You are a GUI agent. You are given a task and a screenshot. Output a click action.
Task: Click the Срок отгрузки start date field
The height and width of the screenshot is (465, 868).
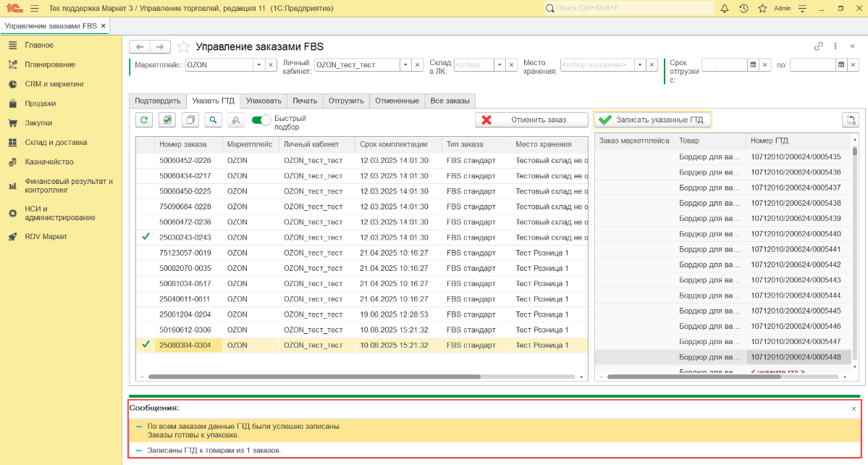(724, 64)
